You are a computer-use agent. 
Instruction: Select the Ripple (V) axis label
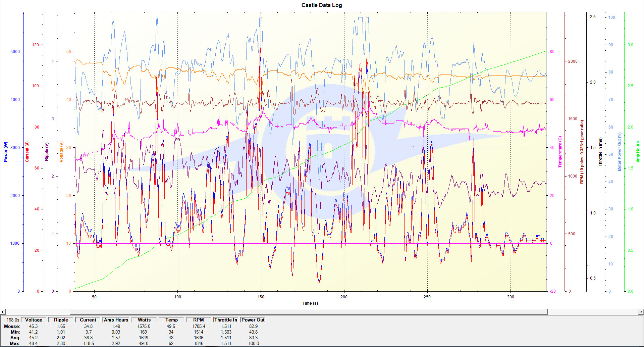pyautogui.click(x=47, y=152)
